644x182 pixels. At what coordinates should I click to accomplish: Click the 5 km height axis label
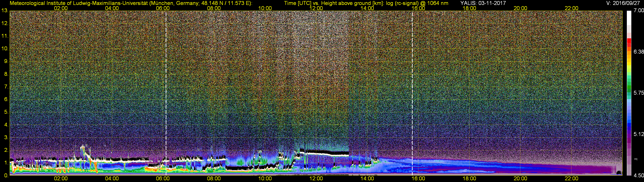pyautogui.click(x=6, y=112)
